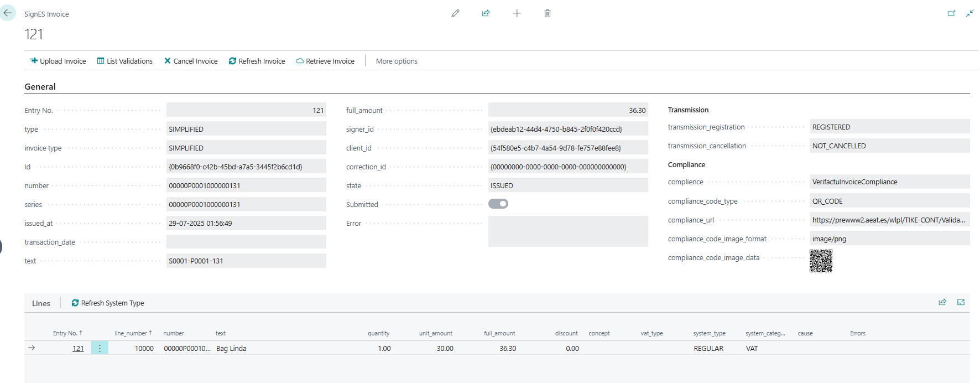Click the Lines section share icon
Screen dimensions: 980x383
point(942,302)
